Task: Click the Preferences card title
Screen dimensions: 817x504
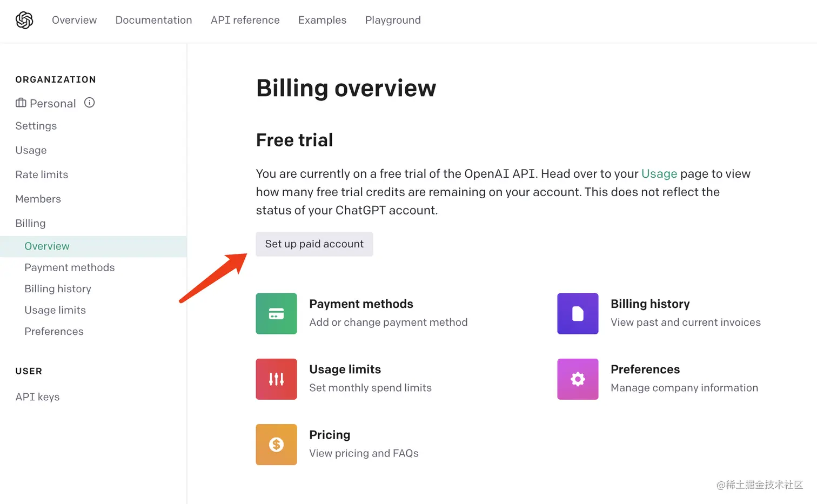Action: [645, 369]
